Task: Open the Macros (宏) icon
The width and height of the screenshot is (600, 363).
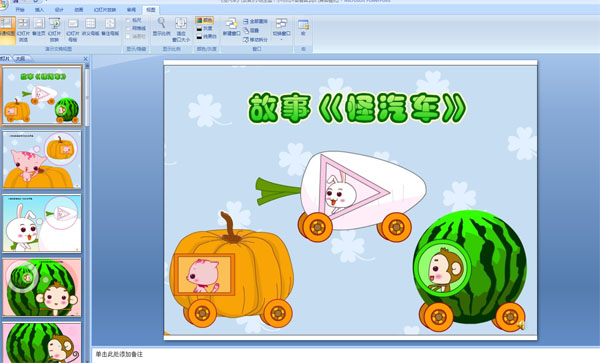Action: [303, 27]
